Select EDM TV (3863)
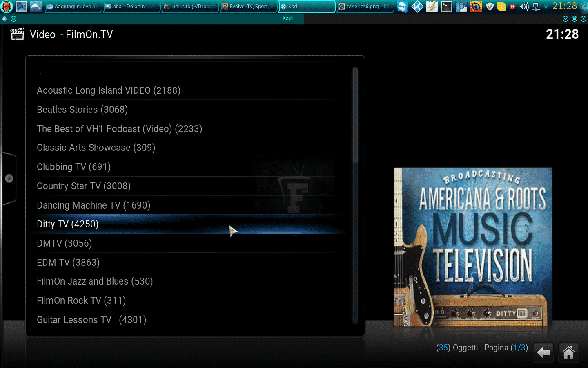Screen dimensions: 588x368 (188, 263)
